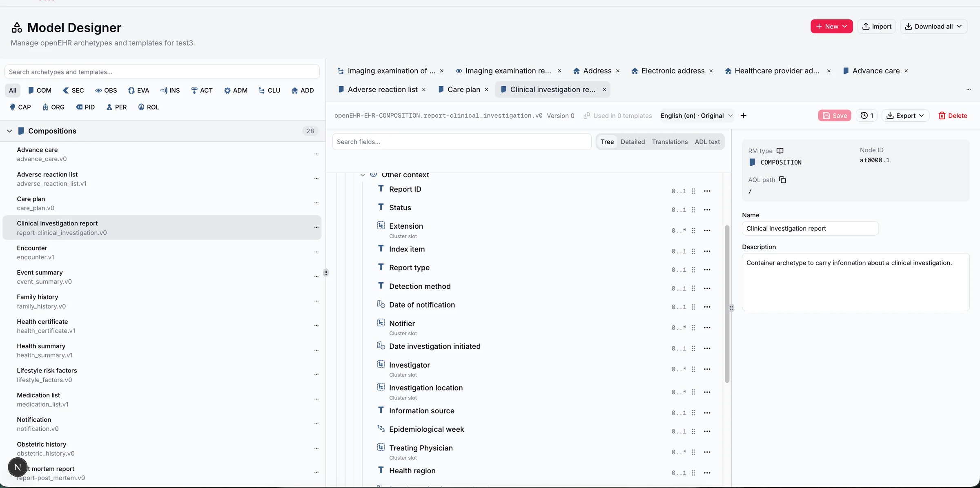Close the Advance care tab
This screenshot has width=980, height=488.
pos(906,71)
